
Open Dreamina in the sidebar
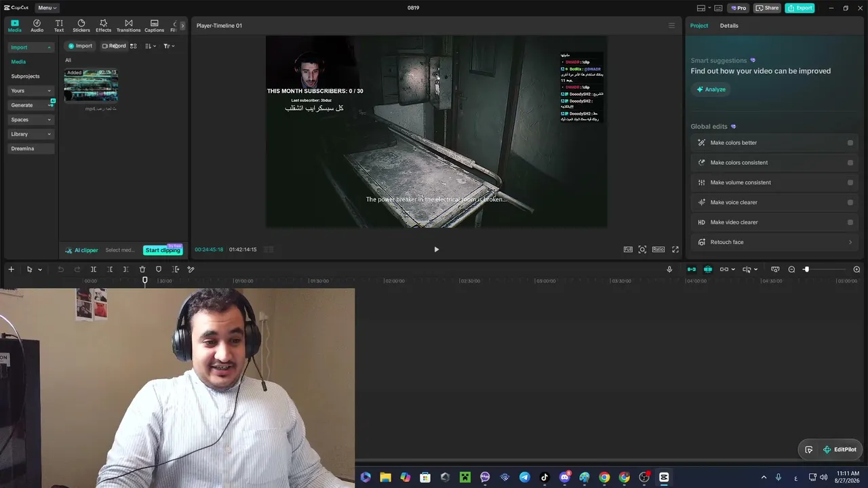[31, 148]
